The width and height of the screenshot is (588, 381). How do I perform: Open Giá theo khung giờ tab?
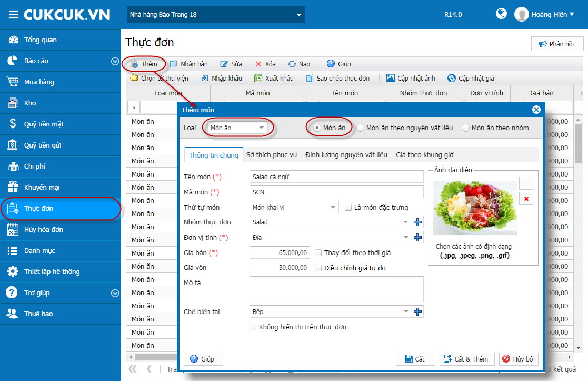click(x=424, y=154)
